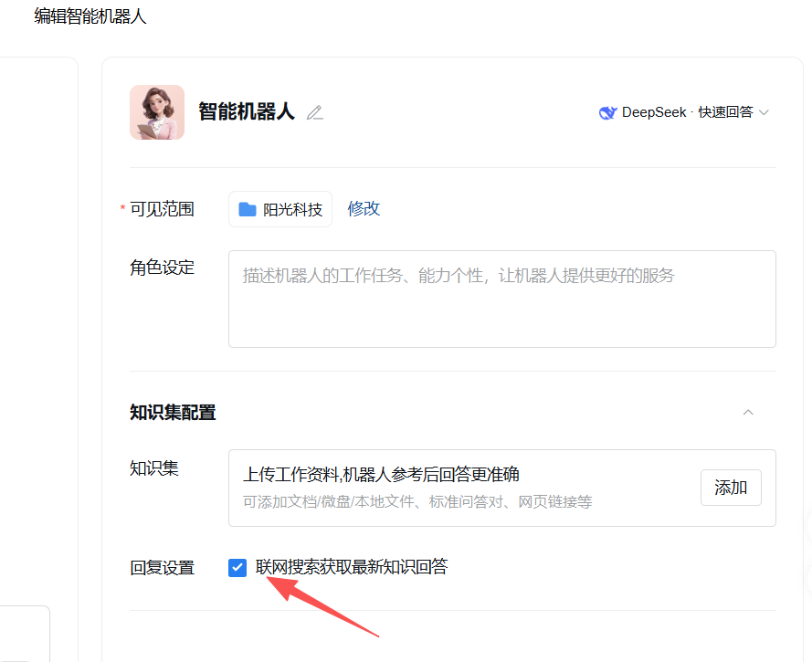Click the robot avatar image
Screen dimensions: 812x662
pyautogui.click(x=157, y=112)
